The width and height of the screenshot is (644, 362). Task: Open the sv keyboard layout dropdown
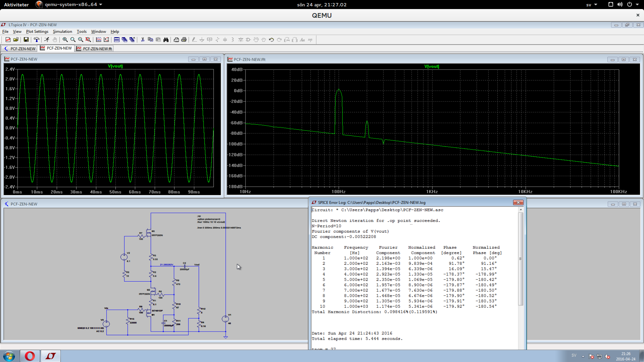[592, 5]
